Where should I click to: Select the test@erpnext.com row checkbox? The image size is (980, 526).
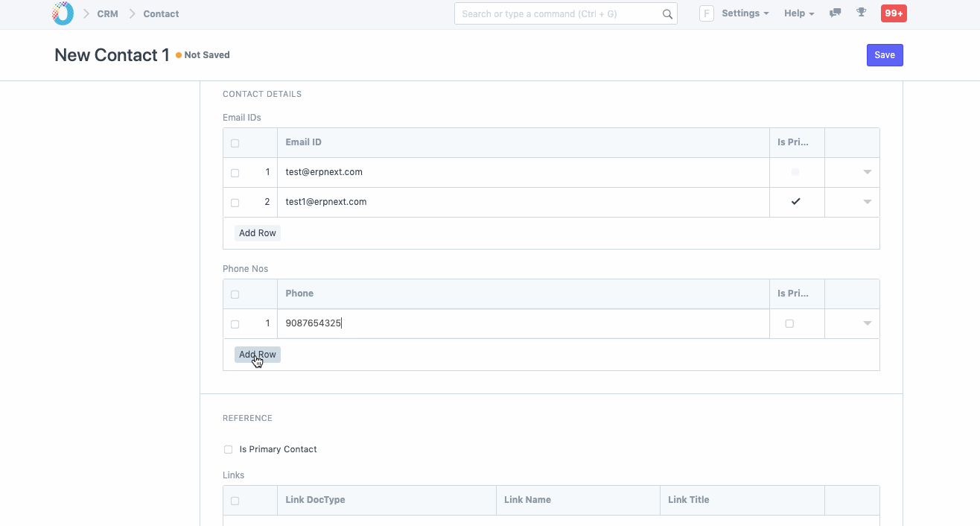[235, 173]
